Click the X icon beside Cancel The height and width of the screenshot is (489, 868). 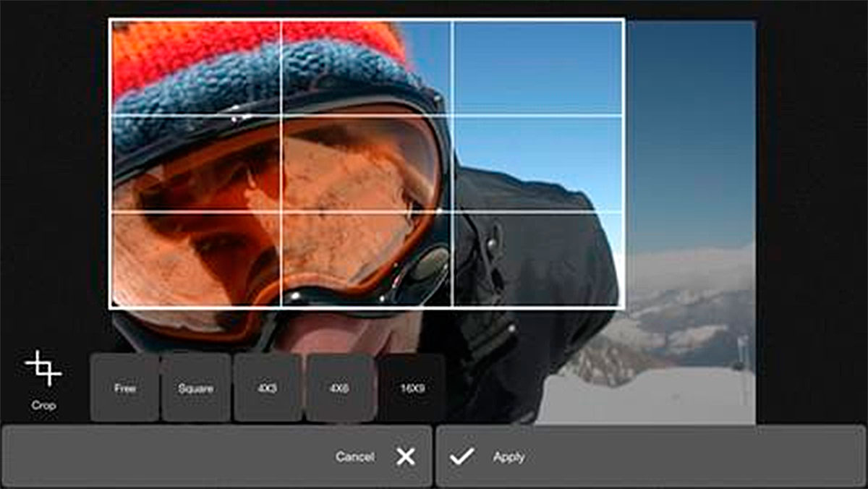click(x=406, y=456)
